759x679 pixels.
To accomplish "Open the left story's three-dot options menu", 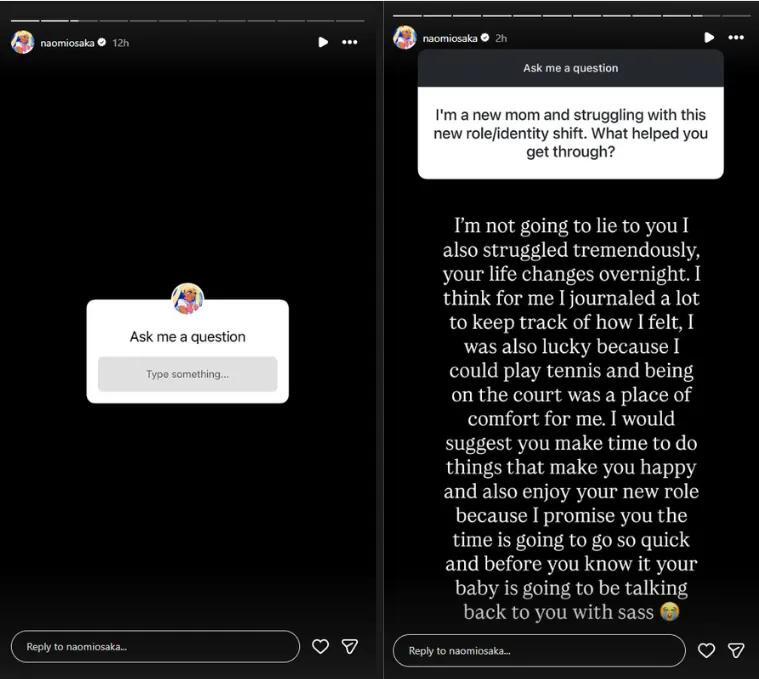I will [x=349, y=43].
